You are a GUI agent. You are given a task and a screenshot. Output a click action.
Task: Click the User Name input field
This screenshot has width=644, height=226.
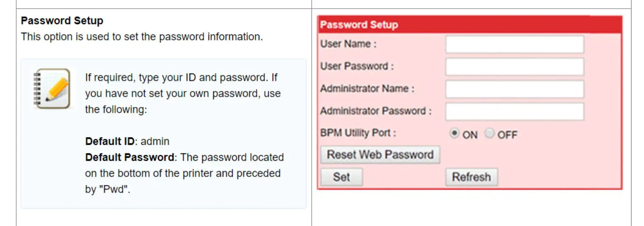515,44
